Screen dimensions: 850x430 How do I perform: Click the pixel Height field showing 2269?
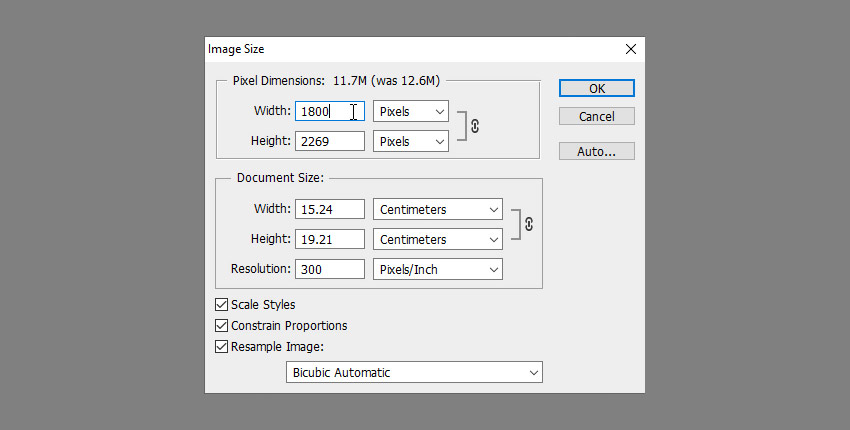(x=330, y=142)
